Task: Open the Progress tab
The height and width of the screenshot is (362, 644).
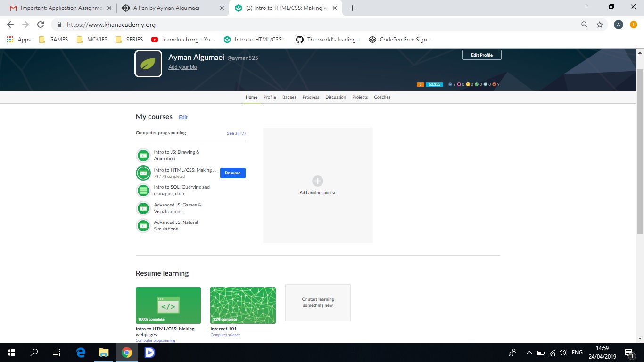Action: (311, 97)
